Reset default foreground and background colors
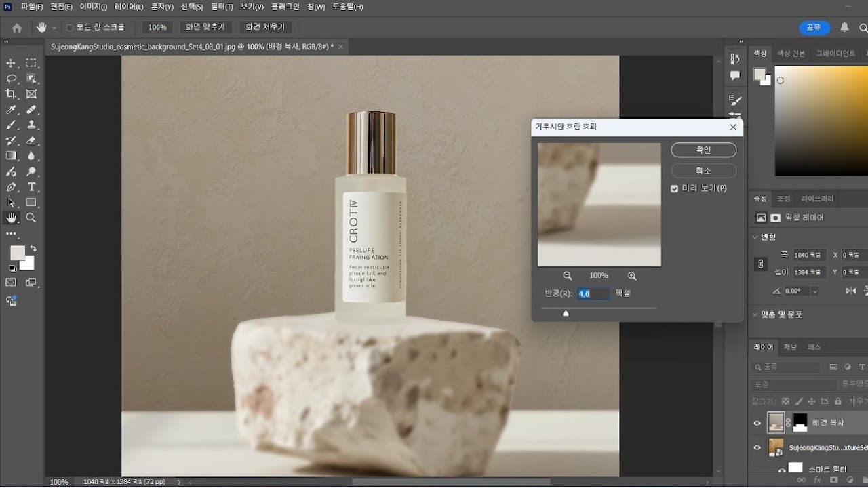 [x=12, y=268]
